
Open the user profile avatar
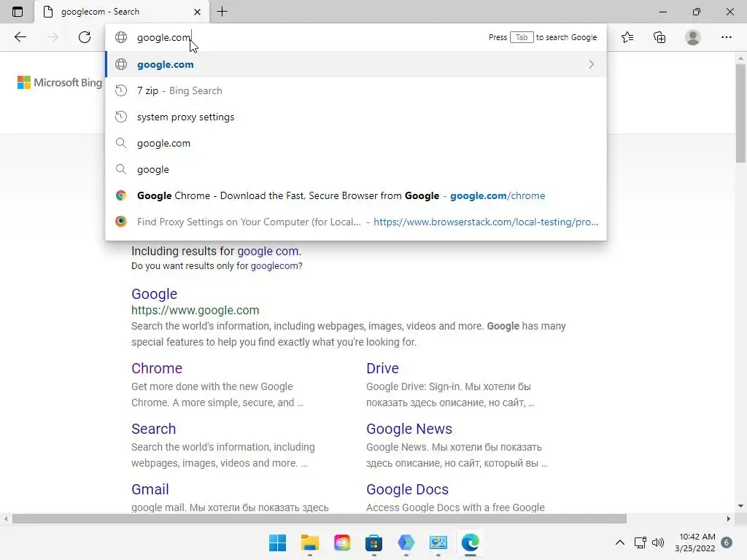coord(693,37)
